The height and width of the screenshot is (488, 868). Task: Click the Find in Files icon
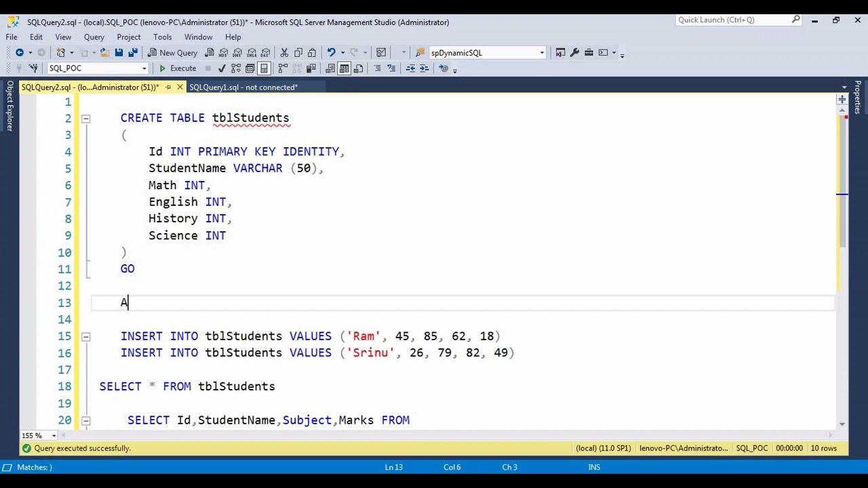[420, 52]
